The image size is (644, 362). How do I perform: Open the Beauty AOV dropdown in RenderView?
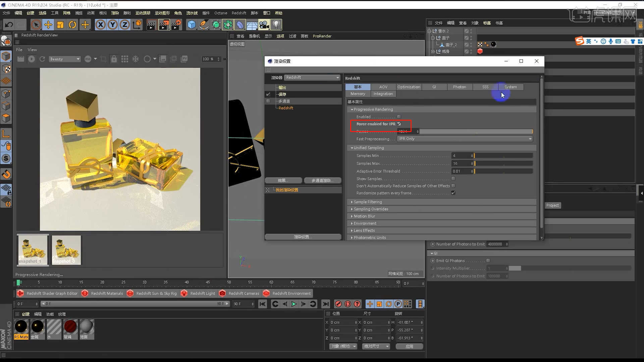click(65, 59)
